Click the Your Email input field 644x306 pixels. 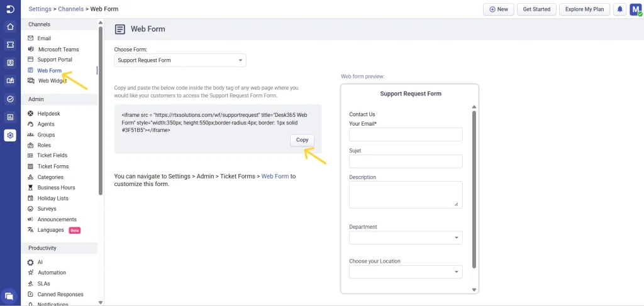[x=406, y=134]
